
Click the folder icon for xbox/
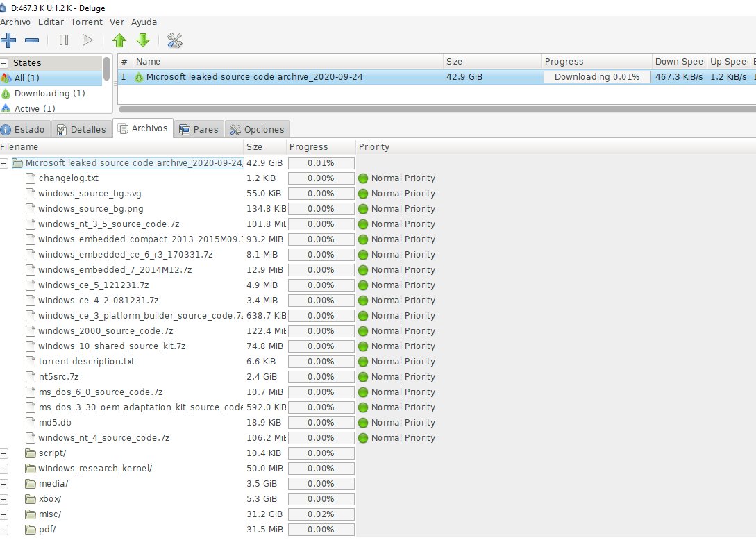click(x=31, y=499)
